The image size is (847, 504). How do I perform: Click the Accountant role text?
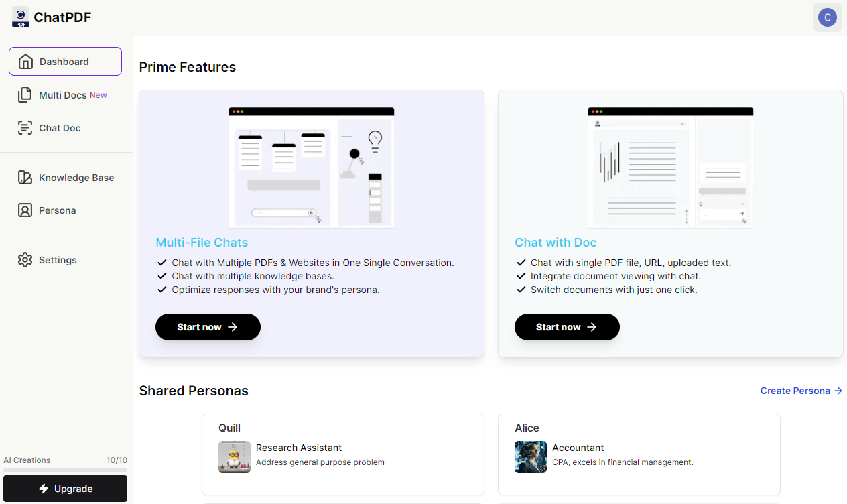pyautogui.click(x=578, y=448)
